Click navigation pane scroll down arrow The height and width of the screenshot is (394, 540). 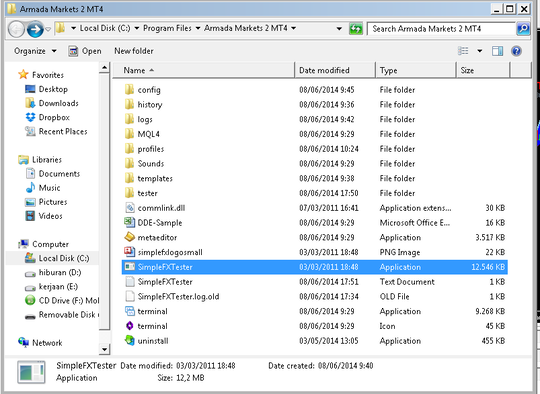click(x=104, y=349)
